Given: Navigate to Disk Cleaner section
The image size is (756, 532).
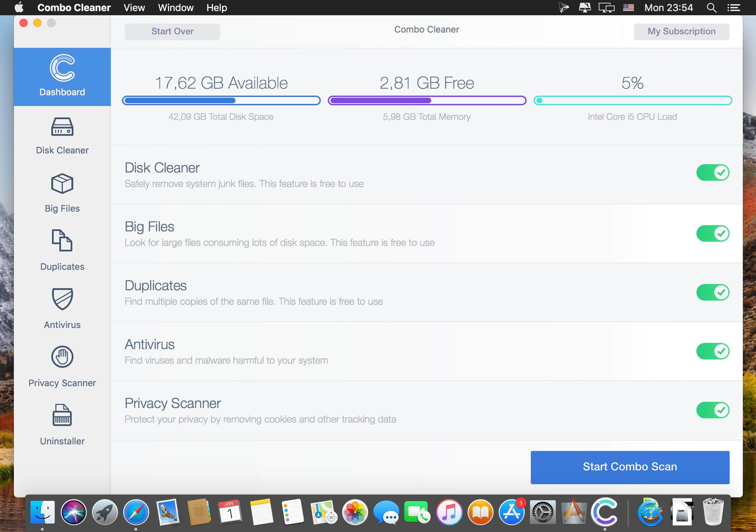Looking at the screenshot, I should pos(62,136).
